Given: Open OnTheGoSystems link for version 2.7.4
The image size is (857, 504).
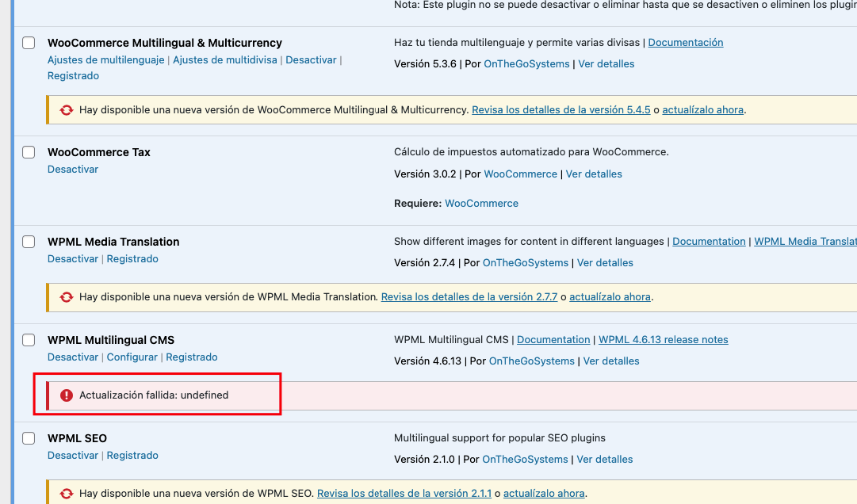Looking at the screenshot, I should 526,262.
